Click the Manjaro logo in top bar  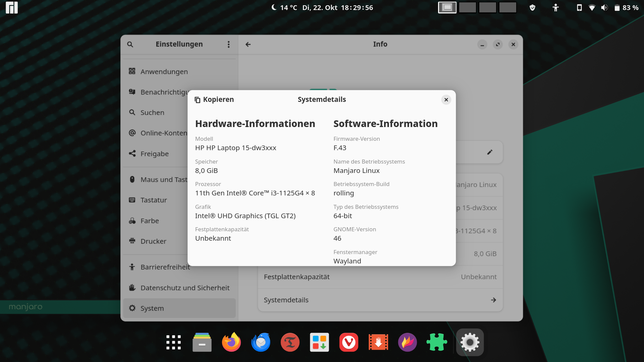[x=12, y=7]
